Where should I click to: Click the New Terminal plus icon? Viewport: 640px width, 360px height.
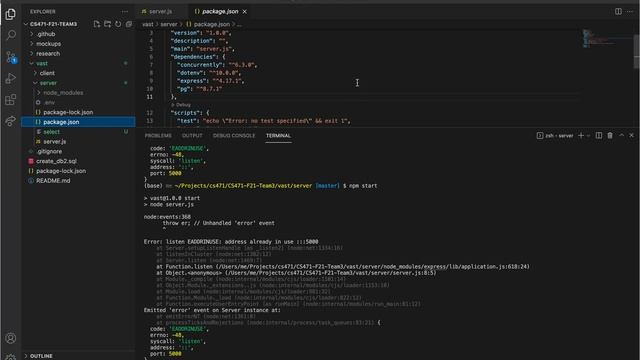coord(581,136)
